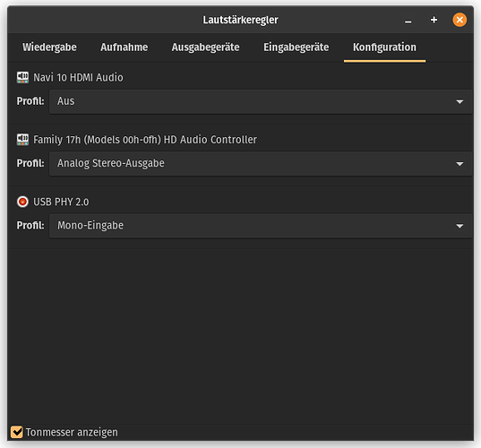Maximize the window with the plus icon
The height and width of the screenshot is (448, 481).
pyautogui.click(x=434, y=20)
